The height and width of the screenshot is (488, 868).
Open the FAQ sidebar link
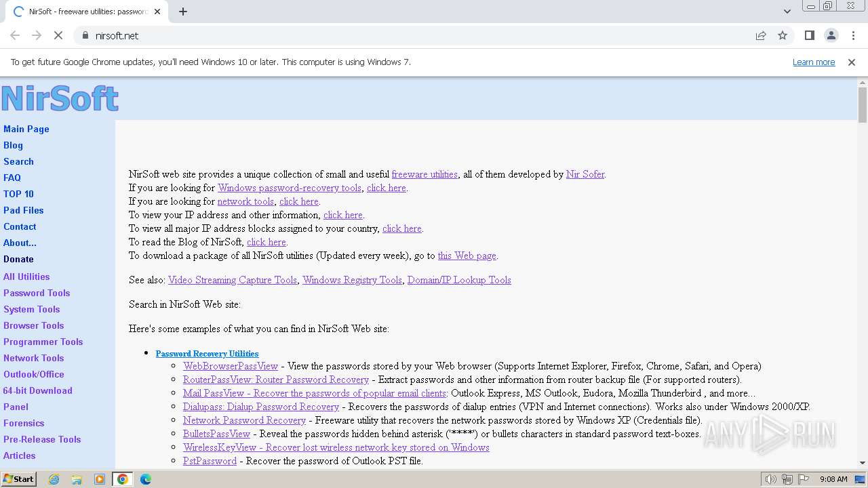pyautogui.click(x=12, y=178)
